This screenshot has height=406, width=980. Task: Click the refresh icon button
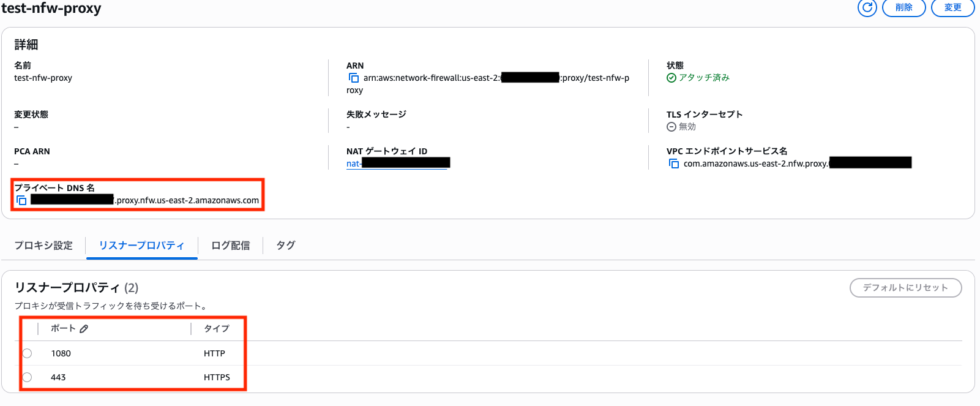(867, 8)
